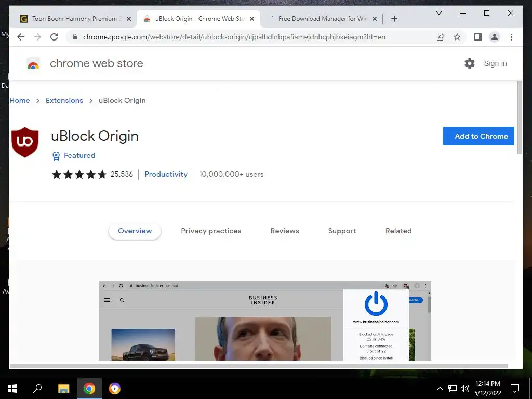Image resolution: width=532 pixels, height=399 pixels.
Task: Click the Featured label
Action: [x=79, y=155]
